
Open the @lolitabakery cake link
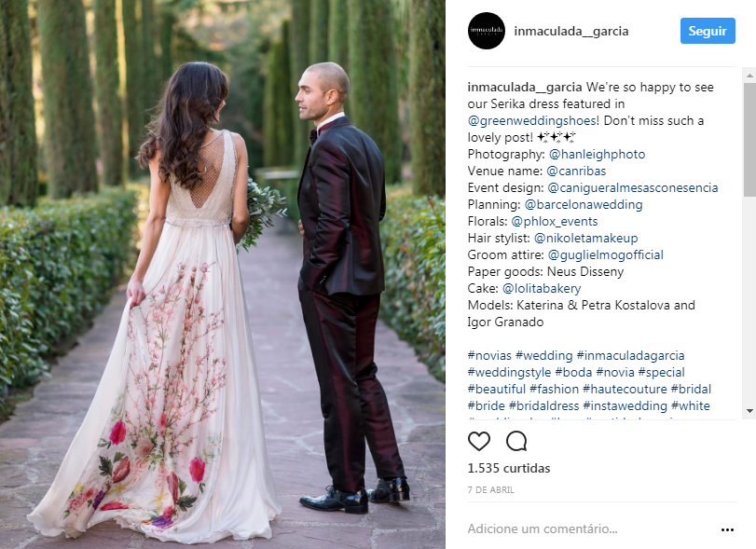coord(542,288)
